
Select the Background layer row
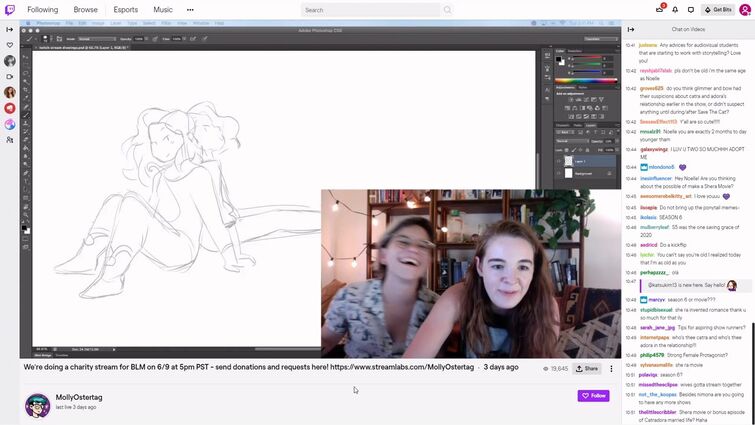point(586,173)
